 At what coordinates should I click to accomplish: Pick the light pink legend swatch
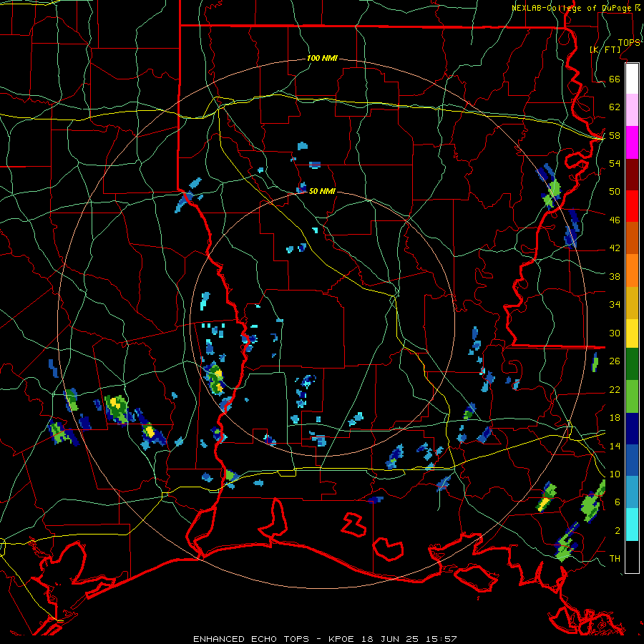[x=632, y=109]
